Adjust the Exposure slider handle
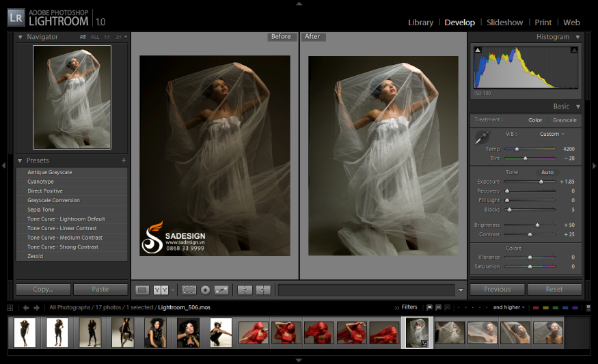The image size is (598, 364). coord(541,182)
